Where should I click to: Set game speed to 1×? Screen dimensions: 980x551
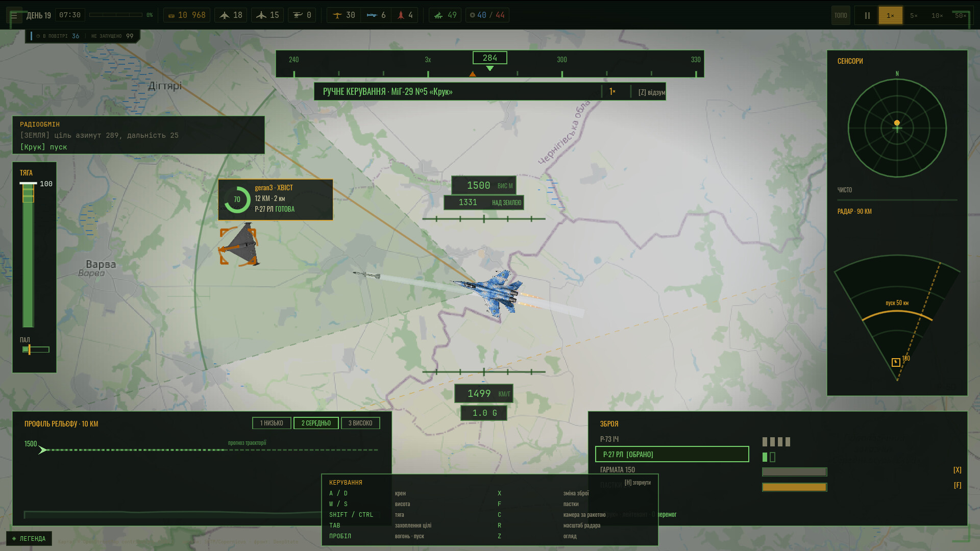(891, 16)
